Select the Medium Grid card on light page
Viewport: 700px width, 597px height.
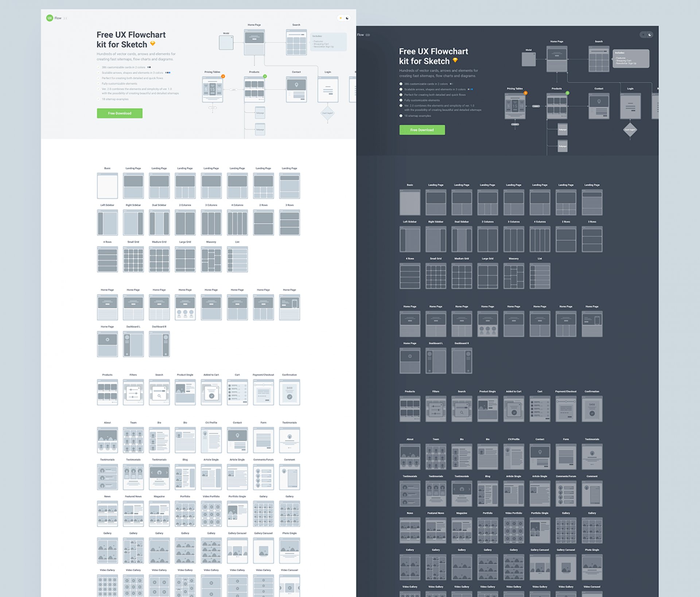coord(159,259)
